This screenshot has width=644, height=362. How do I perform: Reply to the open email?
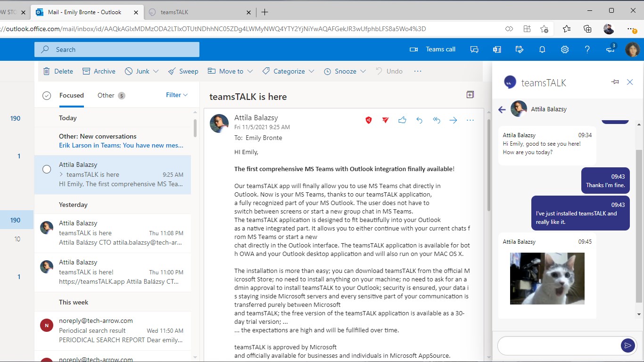419,120
